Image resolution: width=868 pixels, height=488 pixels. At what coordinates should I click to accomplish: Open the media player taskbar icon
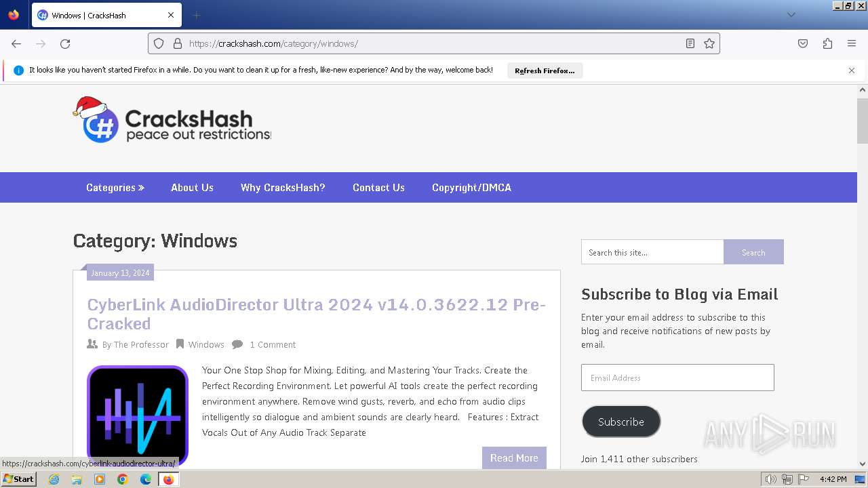click(100, 479)
